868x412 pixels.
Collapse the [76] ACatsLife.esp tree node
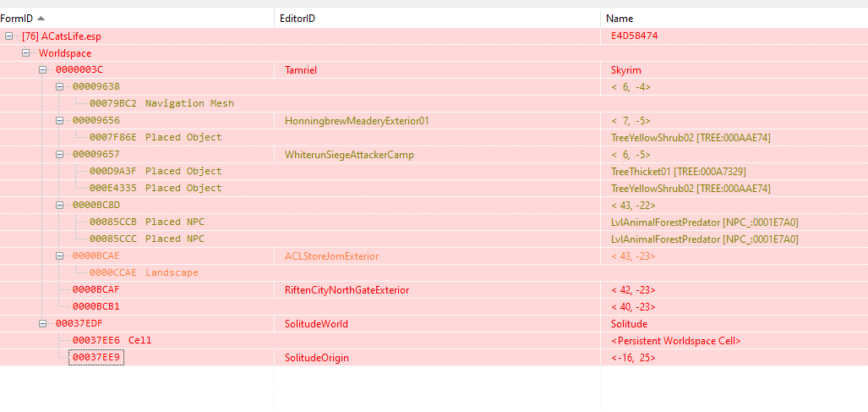pos(8,36)
